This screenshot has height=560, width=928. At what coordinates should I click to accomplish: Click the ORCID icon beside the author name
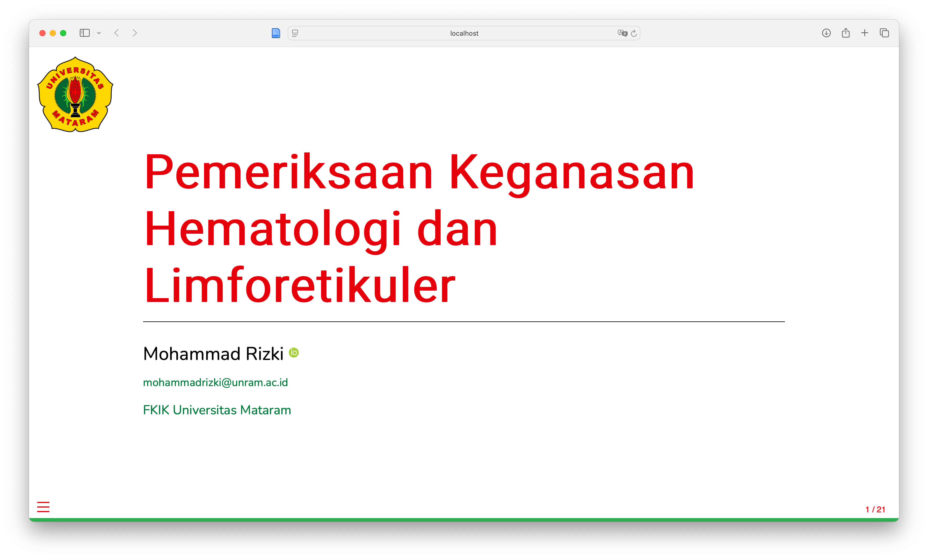tap(294, 353)
